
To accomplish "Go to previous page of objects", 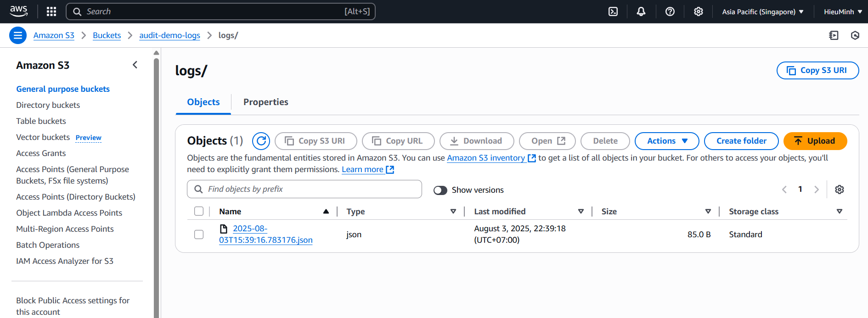I will (784, 190).
